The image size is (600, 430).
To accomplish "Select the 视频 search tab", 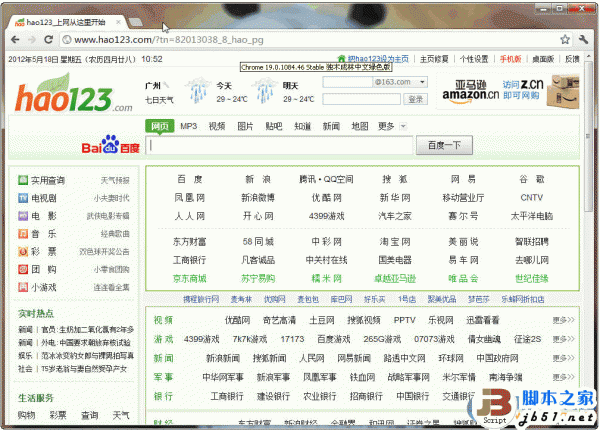I will (x=217, y=126).
